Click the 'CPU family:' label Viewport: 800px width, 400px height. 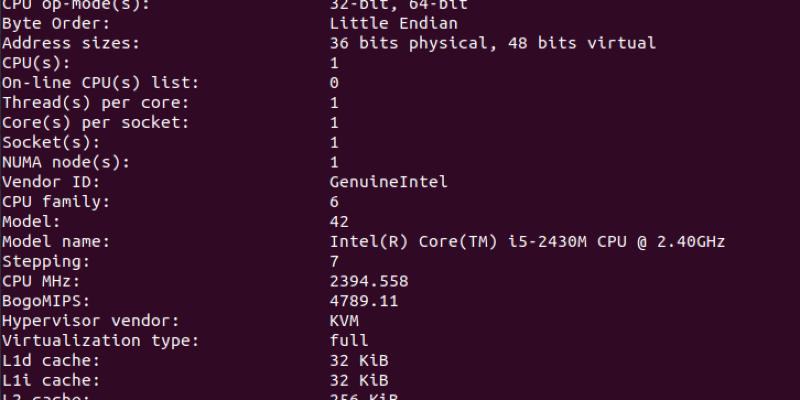pyautogui.click(x=56, y=202)
